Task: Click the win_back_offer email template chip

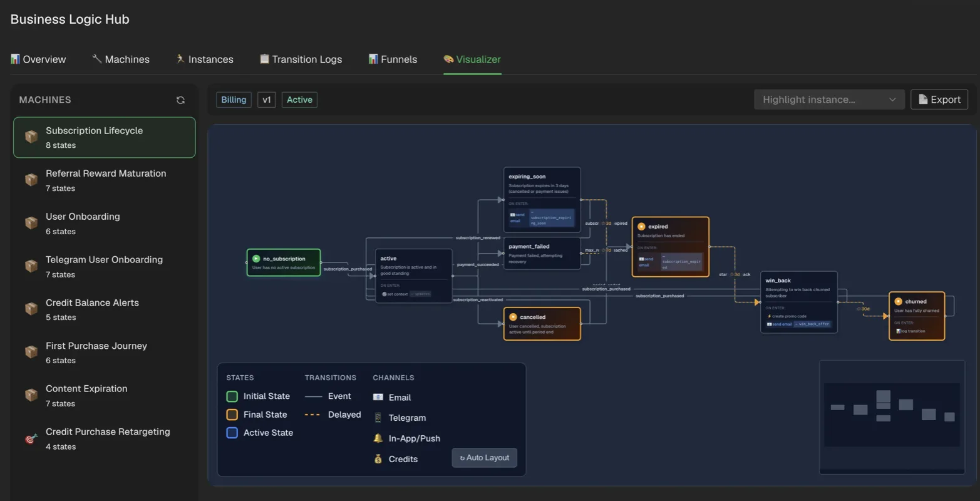Action: 813,324
